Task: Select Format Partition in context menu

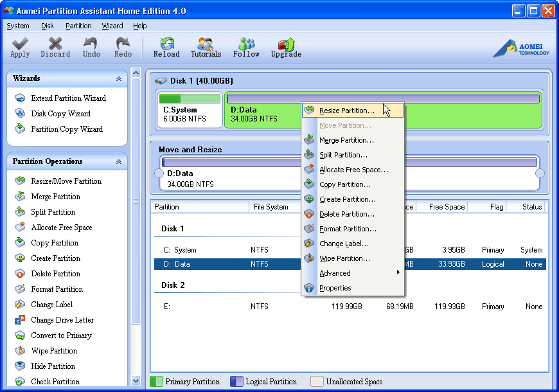Action: pos(348,229)
